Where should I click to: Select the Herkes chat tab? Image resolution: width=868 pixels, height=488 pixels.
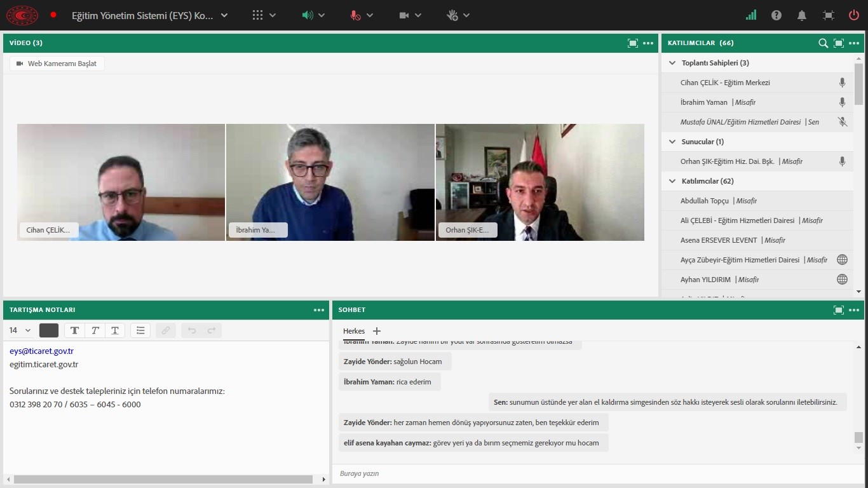point(354,331)
